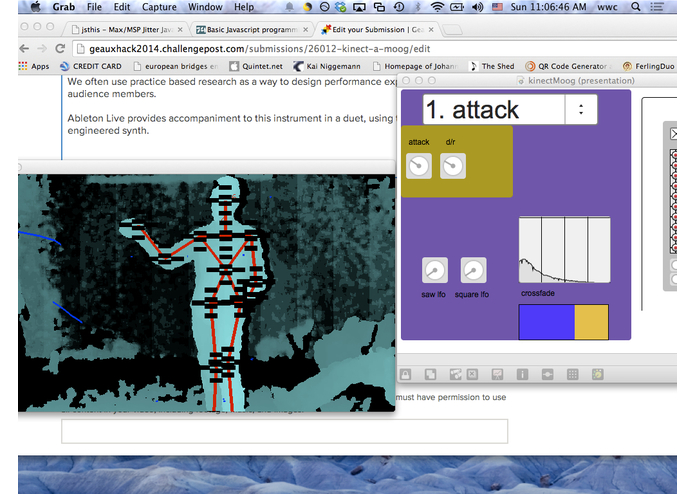The width and height of the screenshot is (695, 494).
Task: Open the FerlingDuo bookmark
Action: click(649, 66)
